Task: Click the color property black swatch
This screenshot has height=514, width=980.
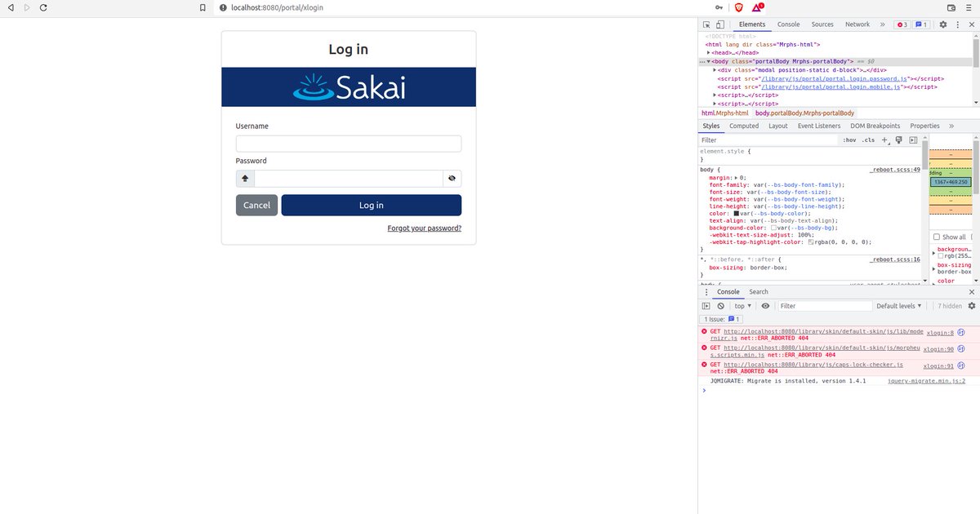Action: [737, 213]
